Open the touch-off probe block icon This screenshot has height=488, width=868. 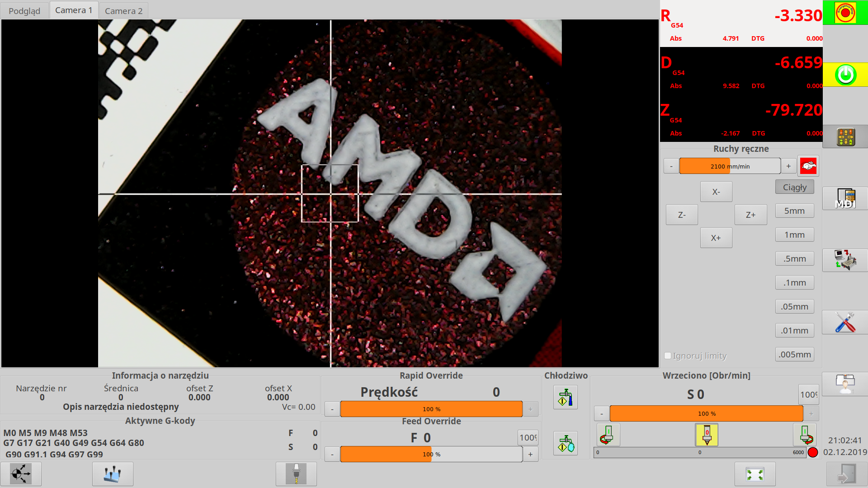(113, 474)
